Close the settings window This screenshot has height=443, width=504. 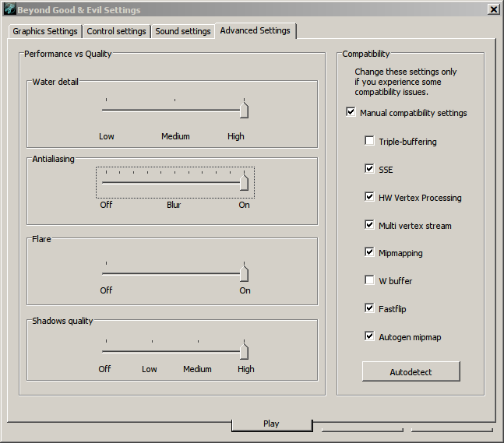493,9
